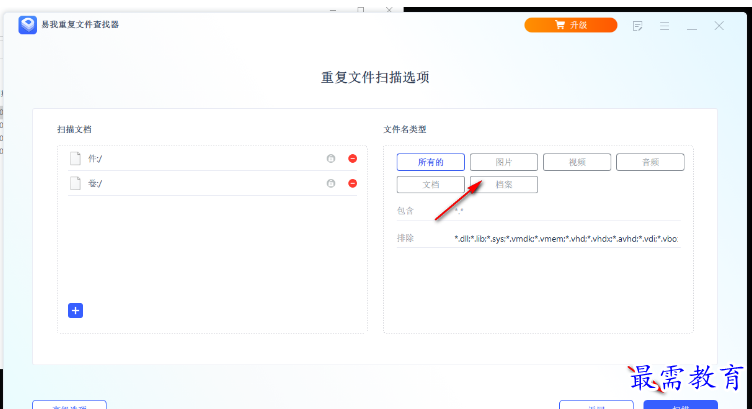This screenshot has height=409, width=752.
Task: Select the 文档 file type filter
Action: click(x=430, y=185)
